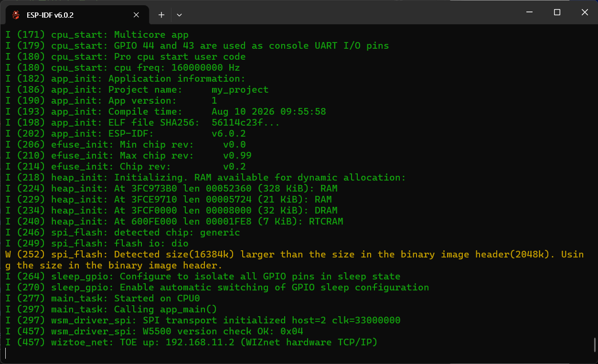Minimize the terminal window

click(529, 12)
